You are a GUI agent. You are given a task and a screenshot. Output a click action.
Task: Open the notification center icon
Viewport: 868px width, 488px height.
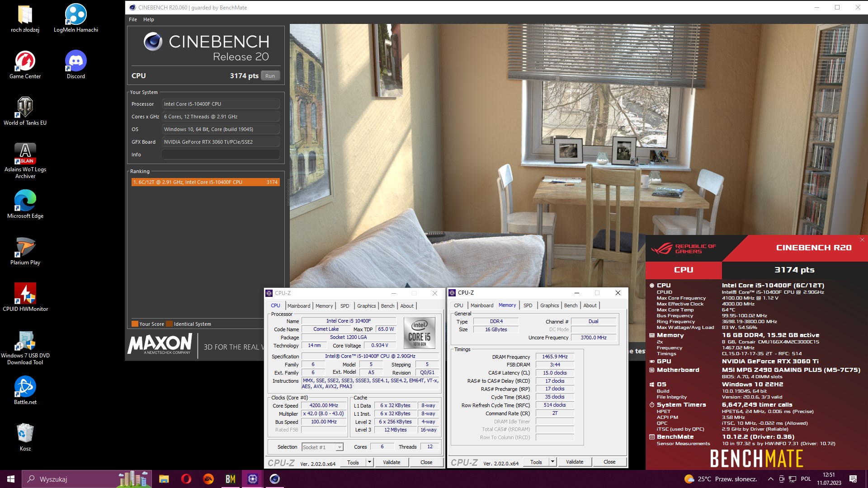[853, 479]
